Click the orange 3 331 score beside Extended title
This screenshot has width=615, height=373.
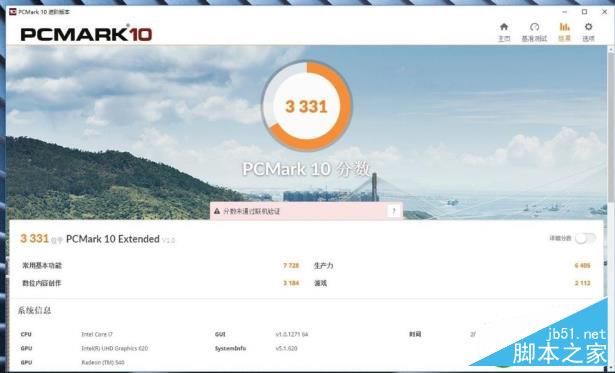(35, 238)
